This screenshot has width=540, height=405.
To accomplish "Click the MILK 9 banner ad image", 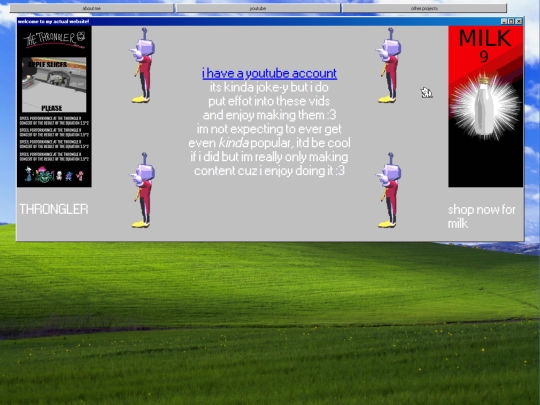I will pos(486,107).
